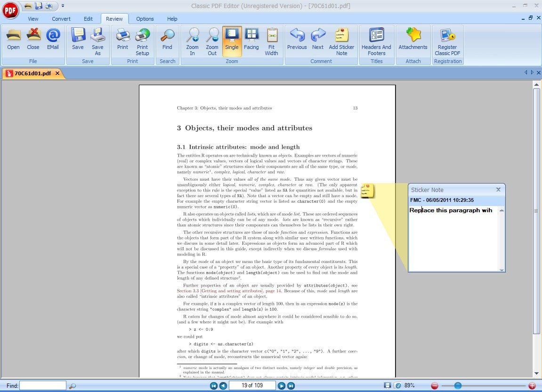The image size is (542, 392).
Task: Select the 70C61d01.pdf document tab
Action: click(x=32, y=73)
